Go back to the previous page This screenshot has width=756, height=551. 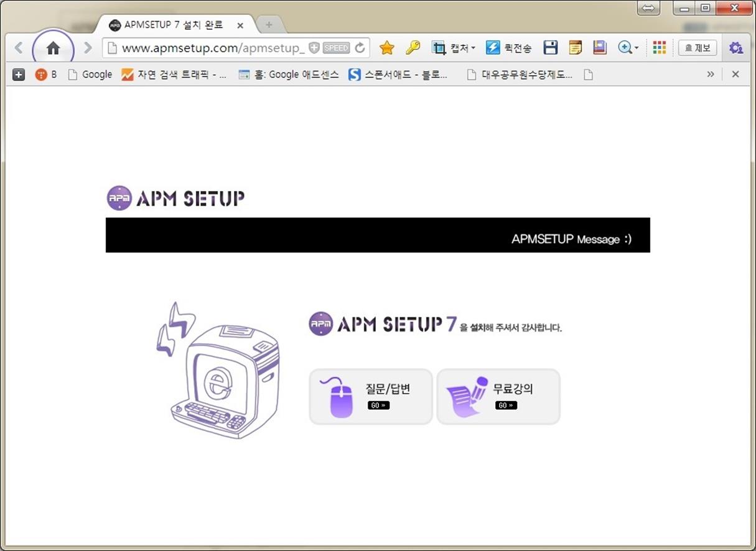(x=18, y=48)
